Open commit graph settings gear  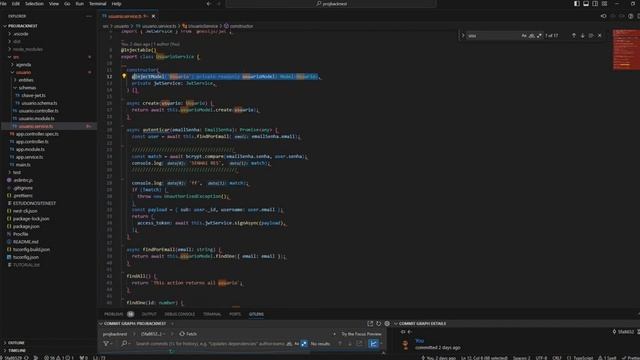387,324
